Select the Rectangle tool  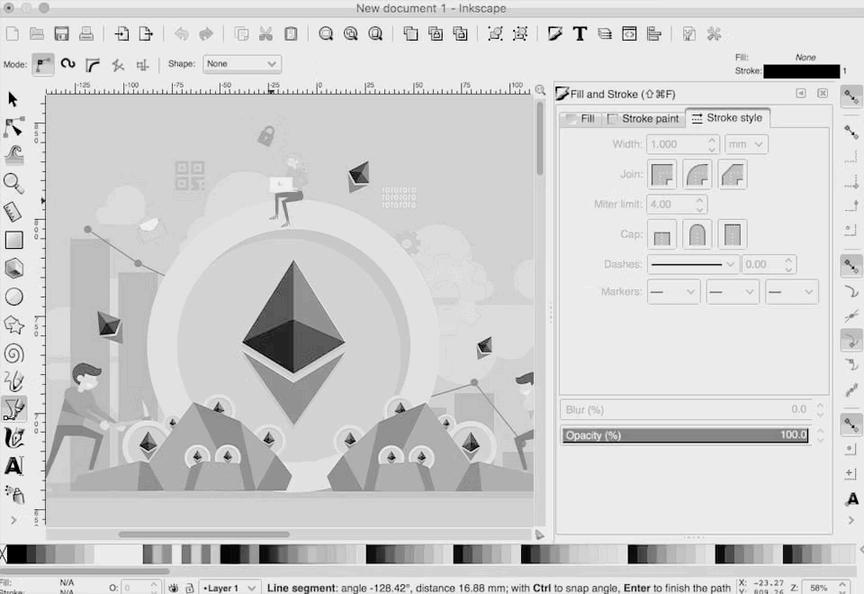tap(14, 240)
